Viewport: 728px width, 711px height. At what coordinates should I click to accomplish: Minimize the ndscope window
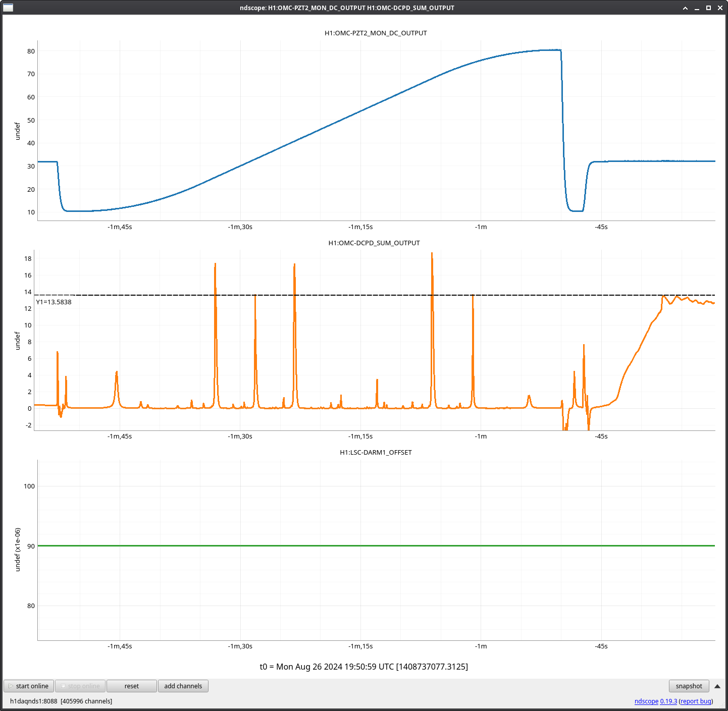[x=697, y=8]
